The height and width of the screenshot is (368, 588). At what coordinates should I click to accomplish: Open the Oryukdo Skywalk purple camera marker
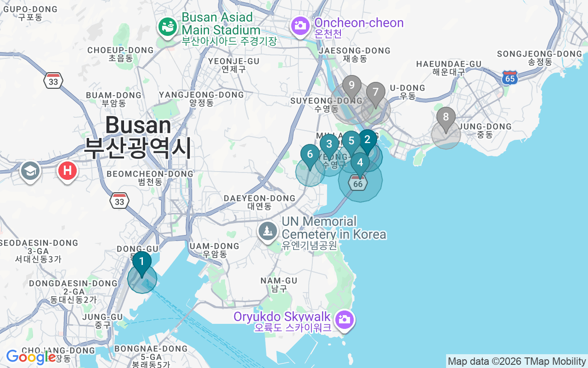coord(344,320)
